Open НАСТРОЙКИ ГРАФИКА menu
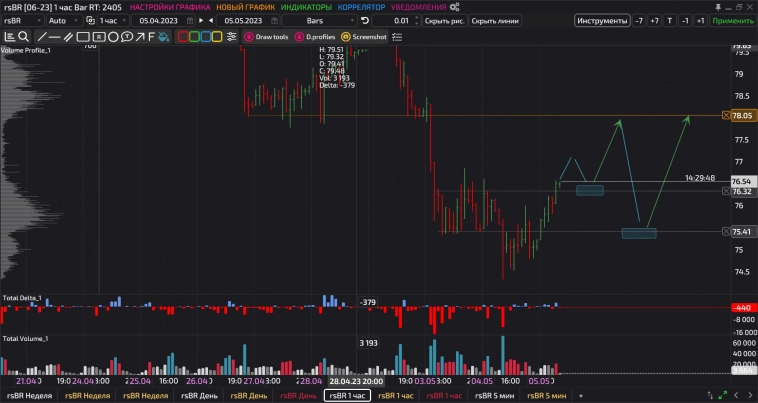 170,7
